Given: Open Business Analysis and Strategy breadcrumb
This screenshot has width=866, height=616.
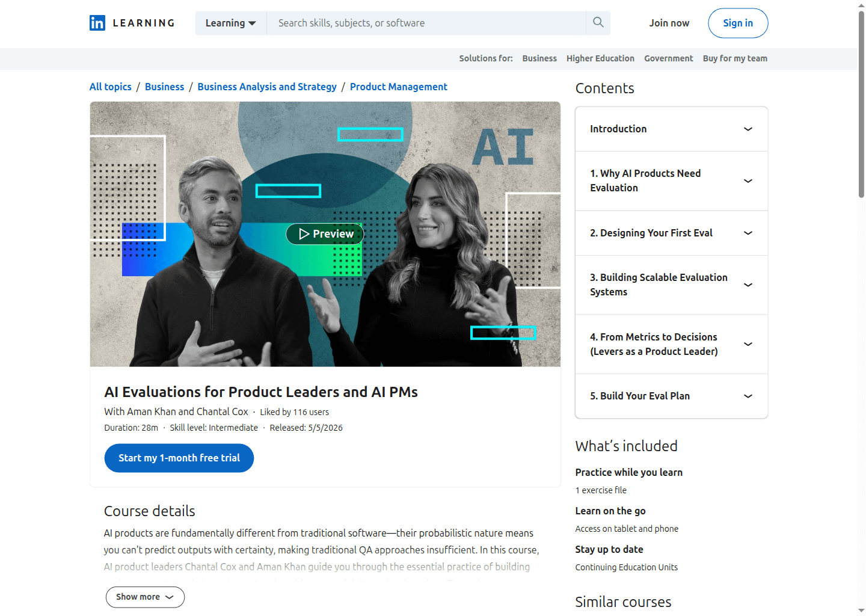Looking at the screenshot, I should 267,87.
